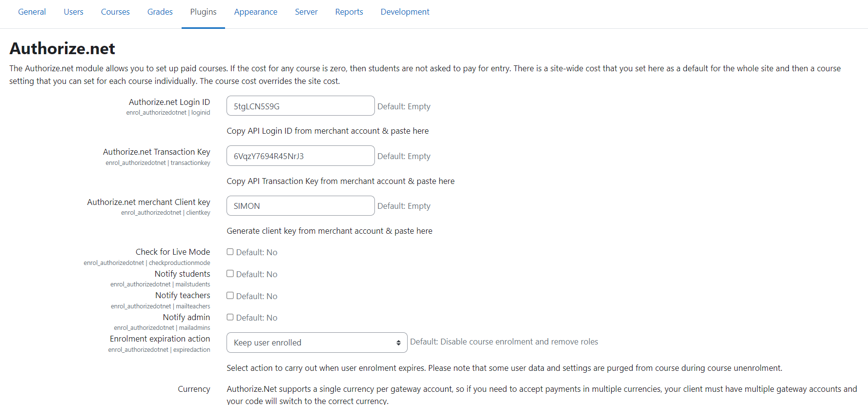Click 'Default: Disable course enrolment and remove roles'
The width and height of the screenshot is (868, 405).
[504, 342]
